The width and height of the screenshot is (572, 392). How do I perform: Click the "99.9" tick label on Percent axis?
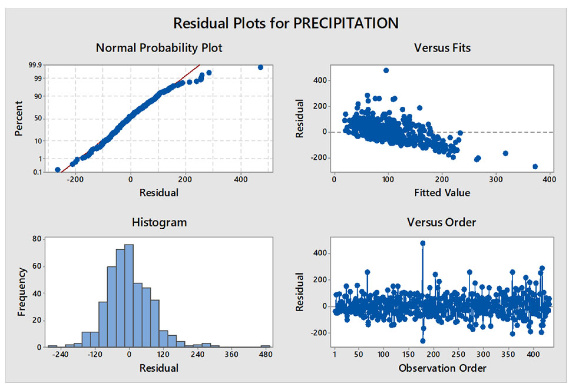[35, 65]
